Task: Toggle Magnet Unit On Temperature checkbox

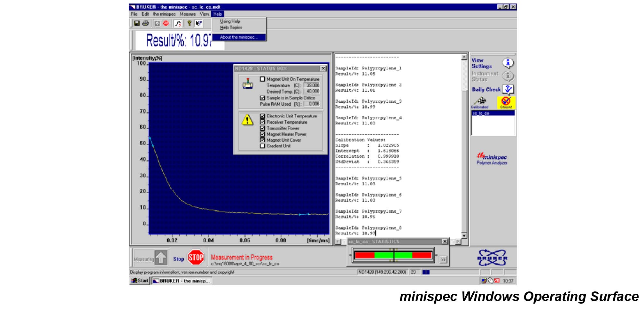Action: point(262,79)
